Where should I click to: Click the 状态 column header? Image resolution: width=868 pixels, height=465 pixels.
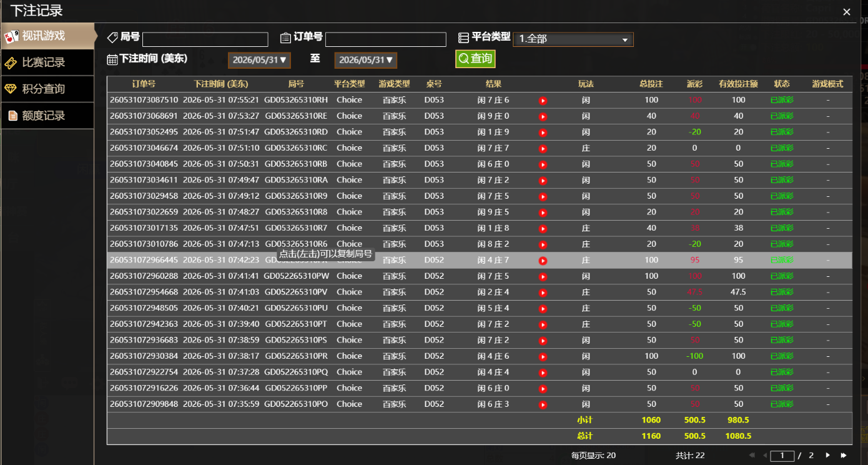click(x=782, y=84)
